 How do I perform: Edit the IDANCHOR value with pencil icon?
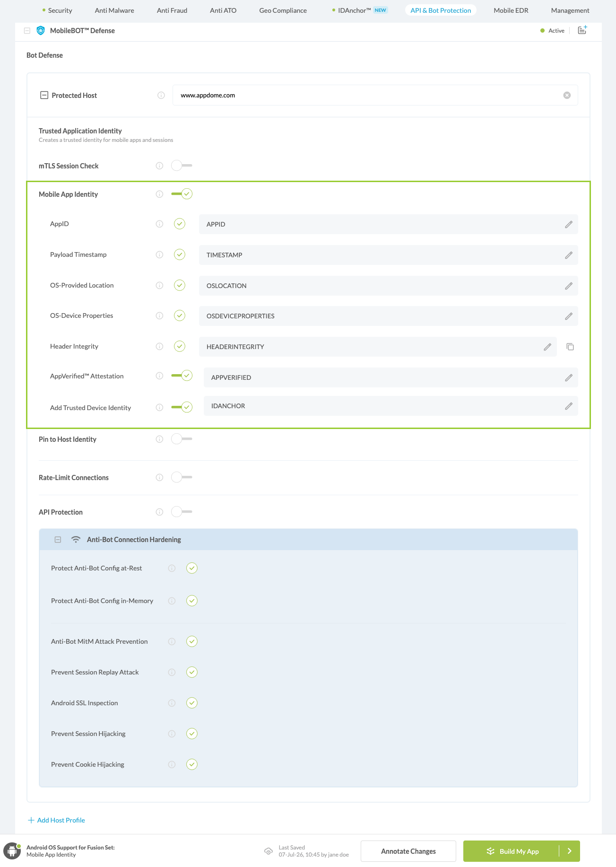click(x=569, y=406)
